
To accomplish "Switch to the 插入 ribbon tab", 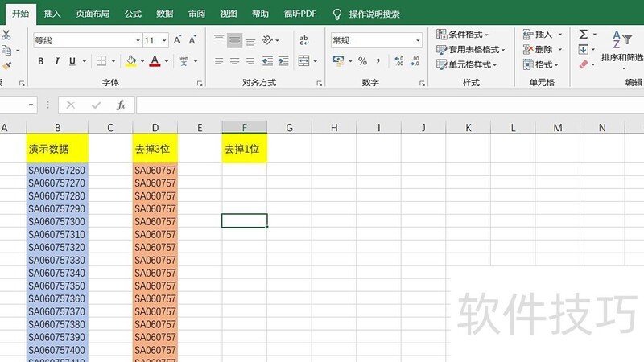I will (x=52, y=14).
